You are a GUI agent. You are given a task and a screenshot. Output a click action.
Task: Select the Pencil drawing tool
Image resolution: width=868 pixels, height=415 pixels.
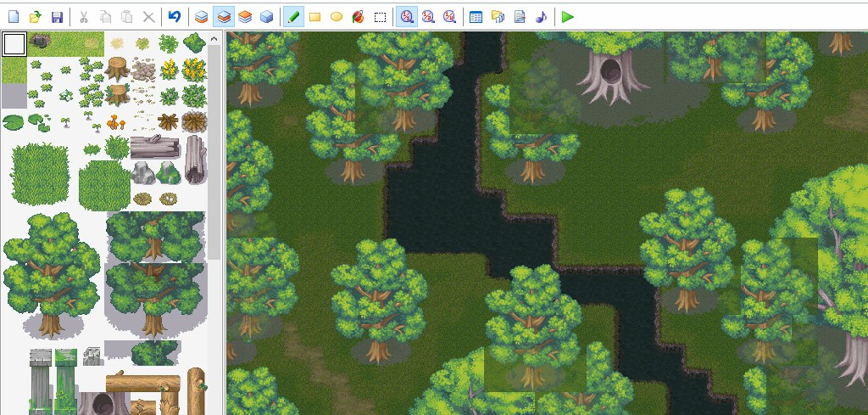click(x=293, y=17)
